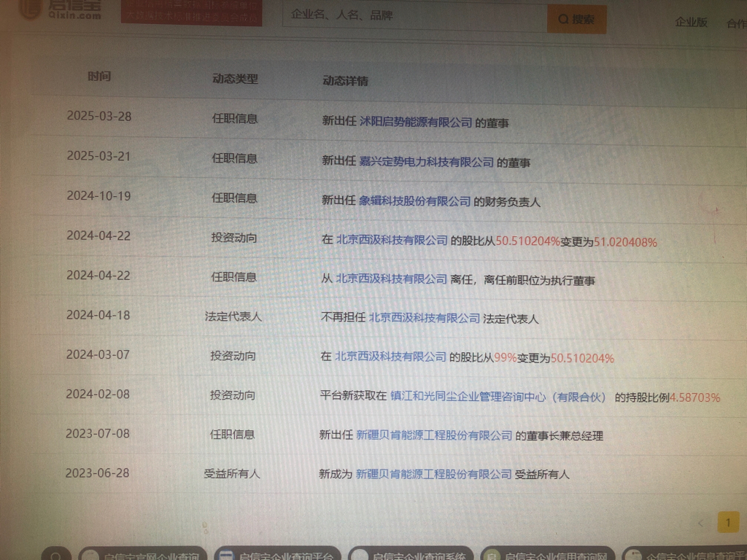This screenshot has height=560, width=747.
Task: Click the previous page arrow
Action: pos(700,524)
